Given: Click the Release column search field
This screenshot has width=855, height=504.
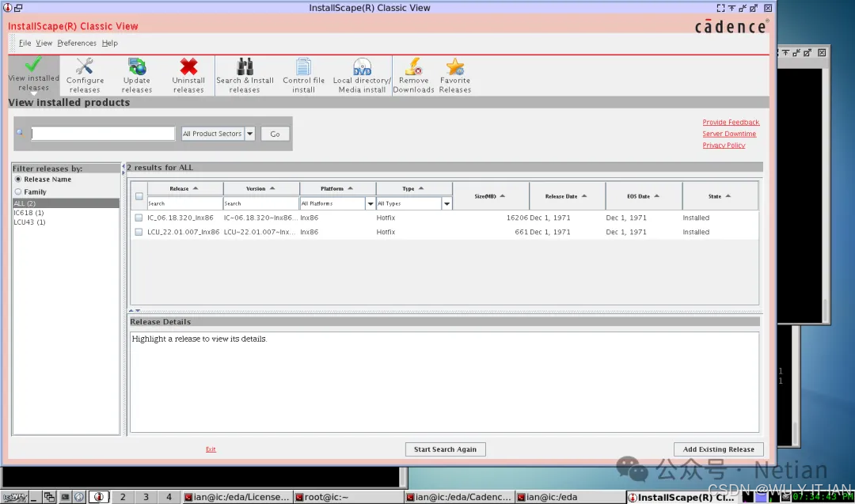Looking at the screenshot, I should pos(184,203).
